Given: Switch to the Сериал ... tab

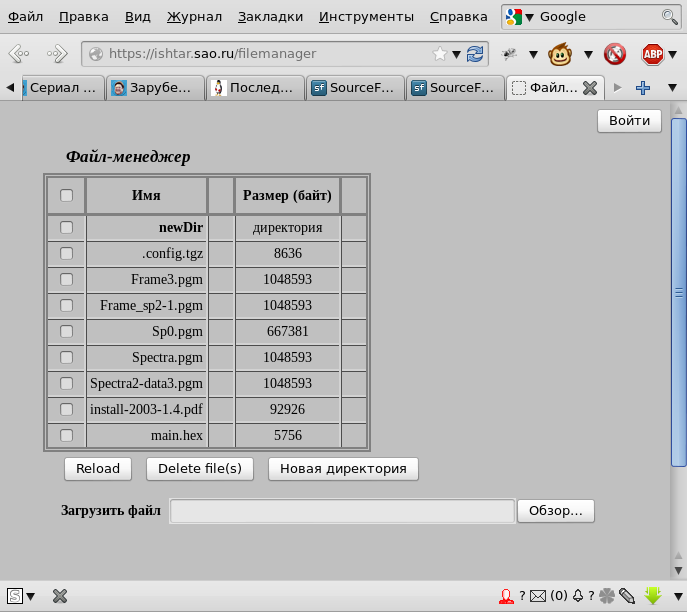Looking at the screenshot, I should pyautogui.click(x=62, y=88).
